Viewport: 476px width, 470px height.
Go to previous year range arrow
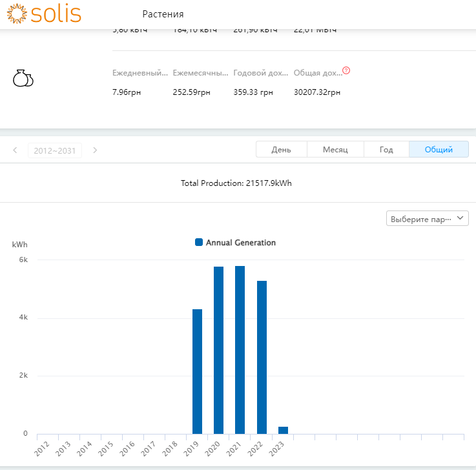pyautogui.click(x=15, y=150)
